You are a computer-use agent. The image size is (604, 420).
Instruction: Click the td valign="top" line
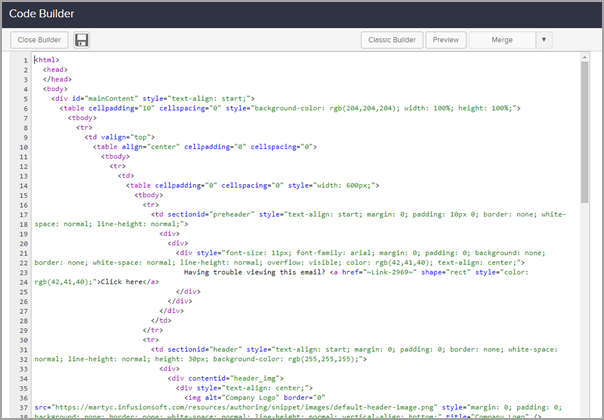click(x=120, y=136)
